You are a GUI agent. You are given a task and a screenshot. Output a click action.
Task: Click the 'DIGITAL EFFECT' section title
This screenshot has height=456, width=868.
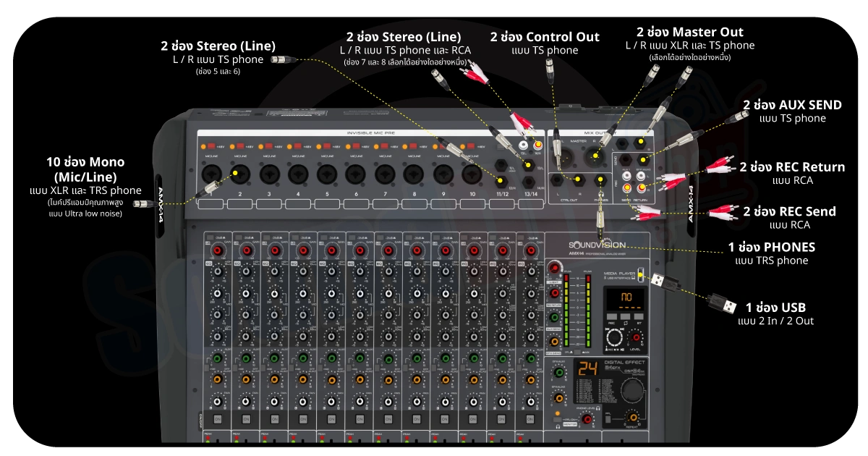pos(624,362)
